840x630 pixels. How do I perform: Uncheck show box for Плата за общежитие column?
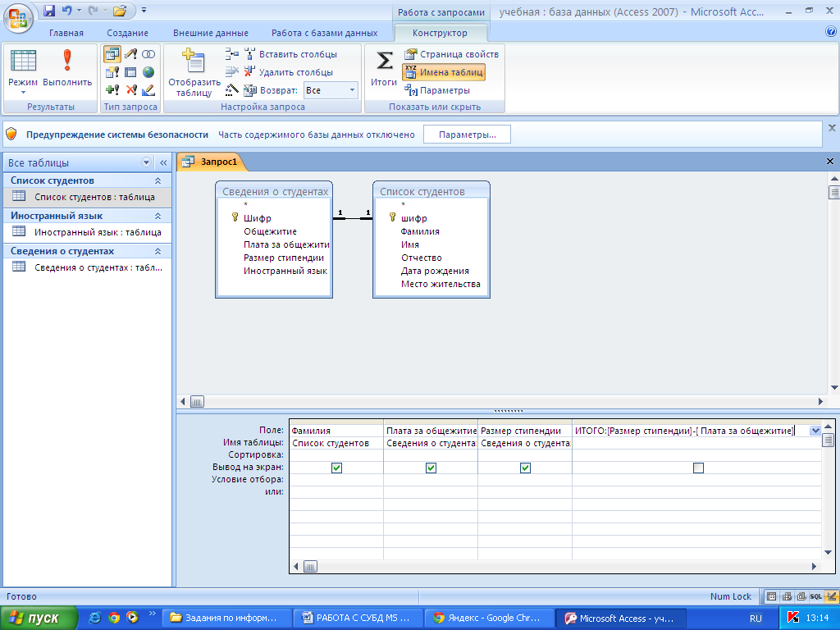[431, 468]
